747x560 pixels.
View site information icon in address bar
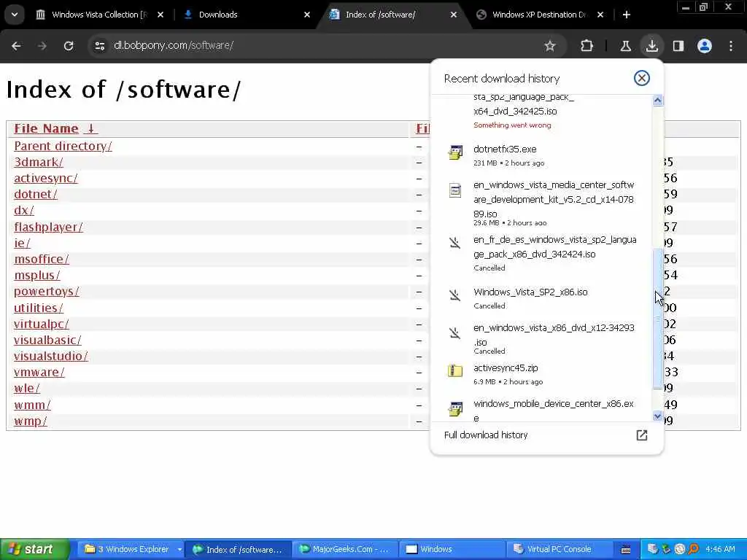click(99, 46)
